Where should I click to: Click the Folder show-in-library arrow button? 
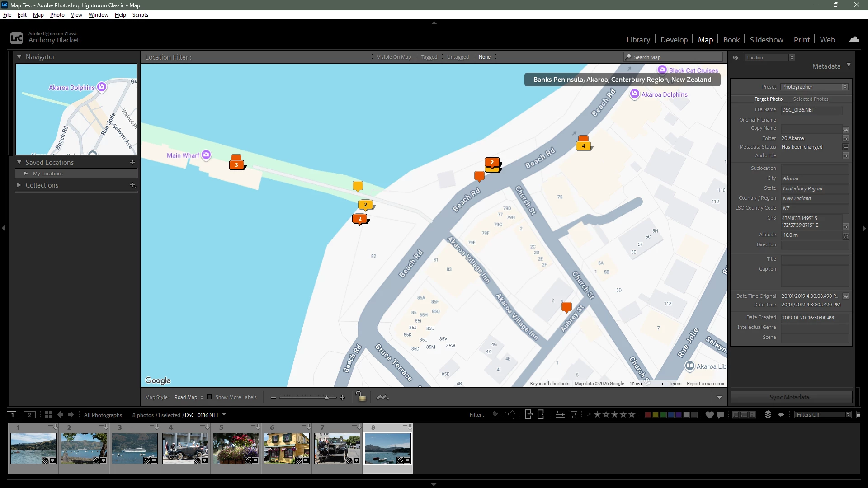(x=845, y=138)
